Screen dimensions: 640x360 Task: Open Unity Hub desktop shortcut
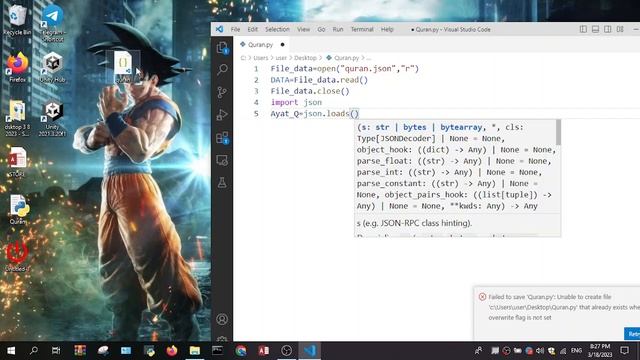click(53, 68)
